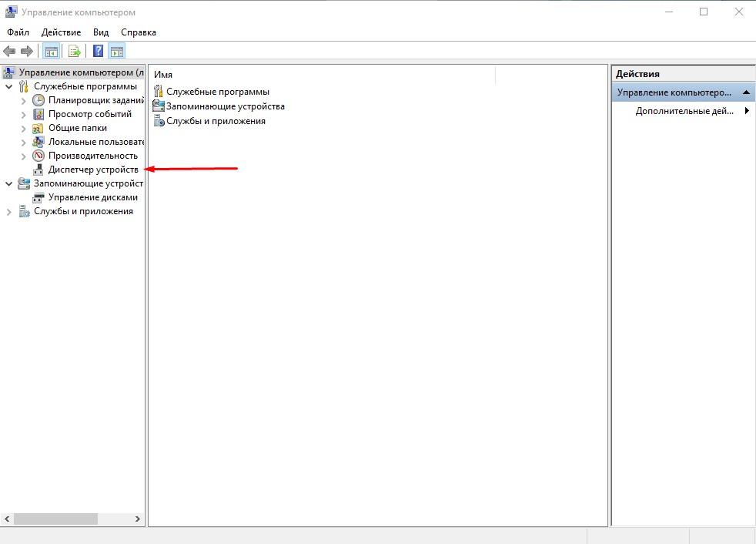The image size is (756, 544).
Task: Select Диспетчер устройств in the tree
Action: click(93, 170)
